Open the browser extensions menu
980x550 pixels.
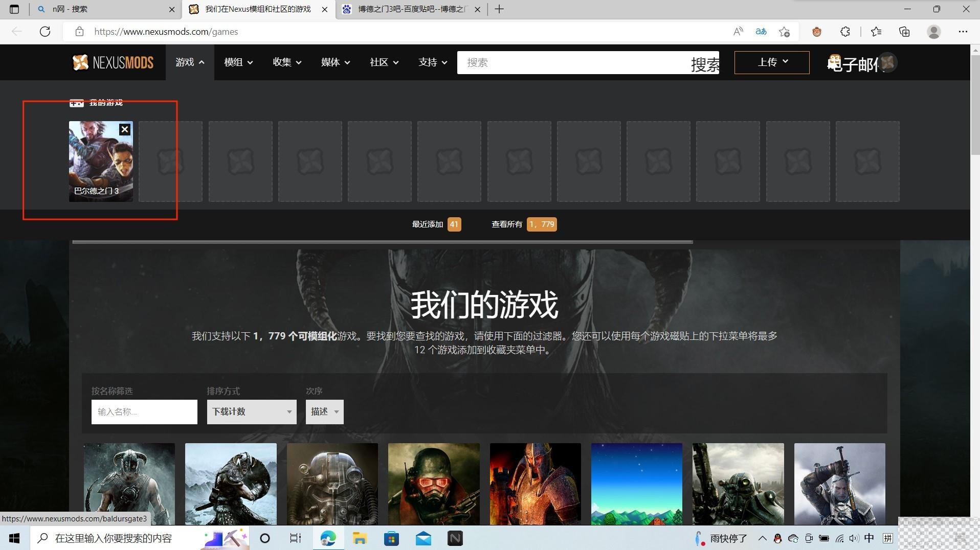click(x=845, y=32)
